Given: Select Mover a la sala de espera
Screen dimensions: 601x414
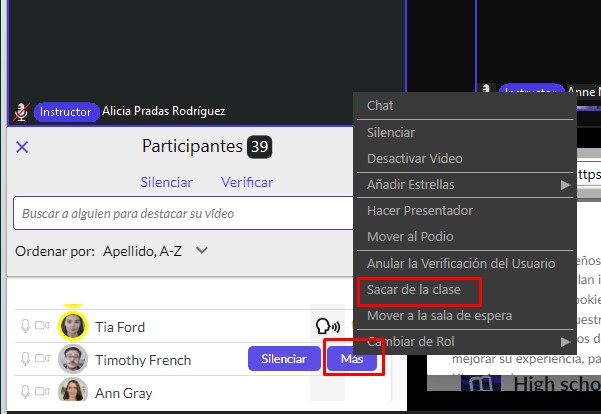Looking at the screenshot, I should click(x=465, y=316).
